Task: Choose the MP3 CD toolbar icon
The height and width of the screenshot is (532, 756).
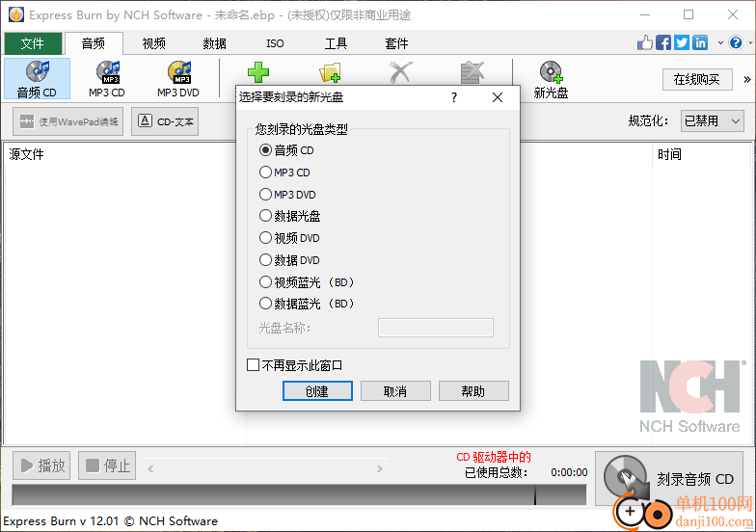Action: (x=107, y=79)
